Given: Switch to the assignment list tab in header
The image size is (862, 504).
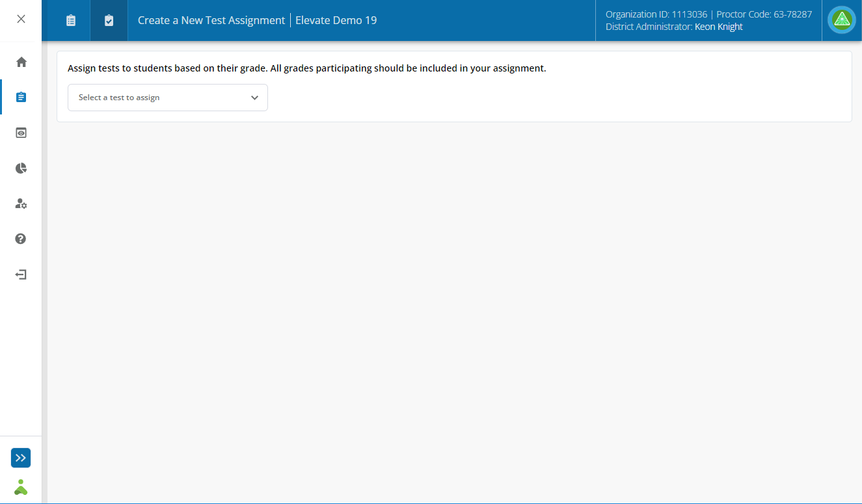Looking at the screenshot, I should click(71, 21).
